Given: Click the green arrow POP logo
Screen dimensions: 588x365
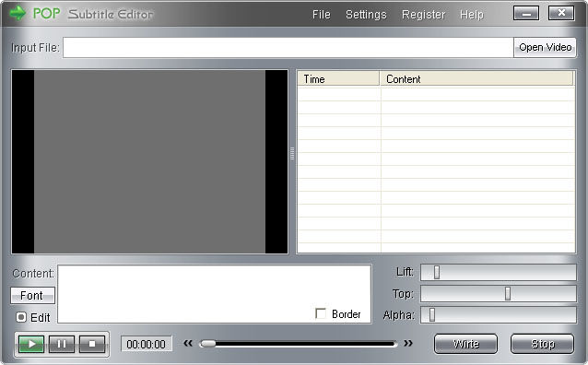Looking at the screenshot, I should [18, 13].
